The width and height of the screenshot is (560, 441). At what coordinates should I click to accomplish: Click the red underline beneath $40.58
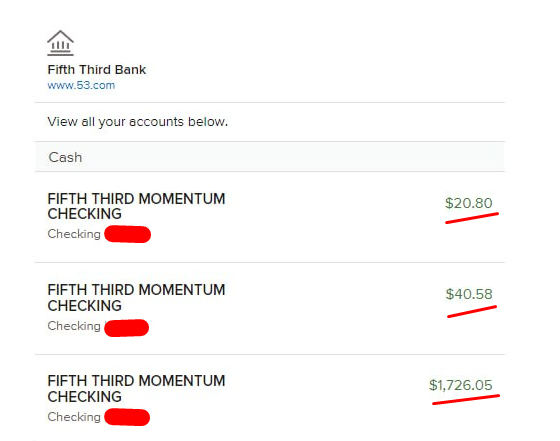click(x=472, y=311)
